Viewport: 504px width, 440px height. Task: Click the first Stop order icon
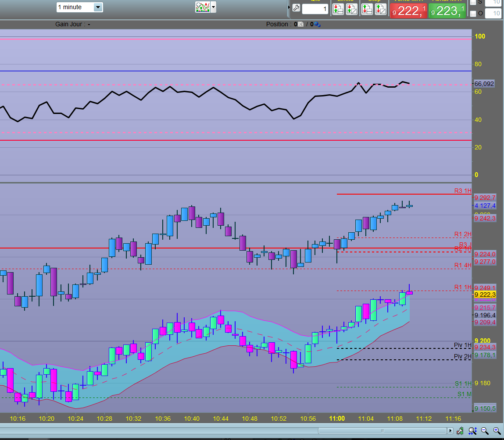click(367, 9)
